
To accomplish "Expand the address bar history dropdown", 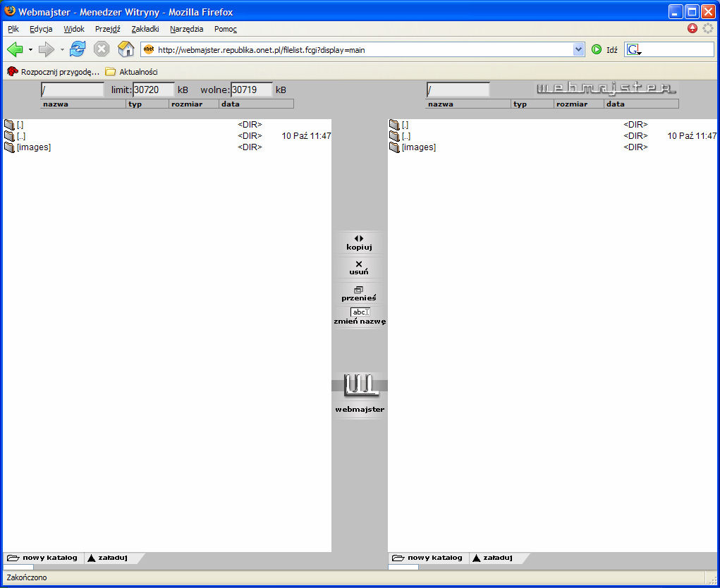I will click(578, 49).
